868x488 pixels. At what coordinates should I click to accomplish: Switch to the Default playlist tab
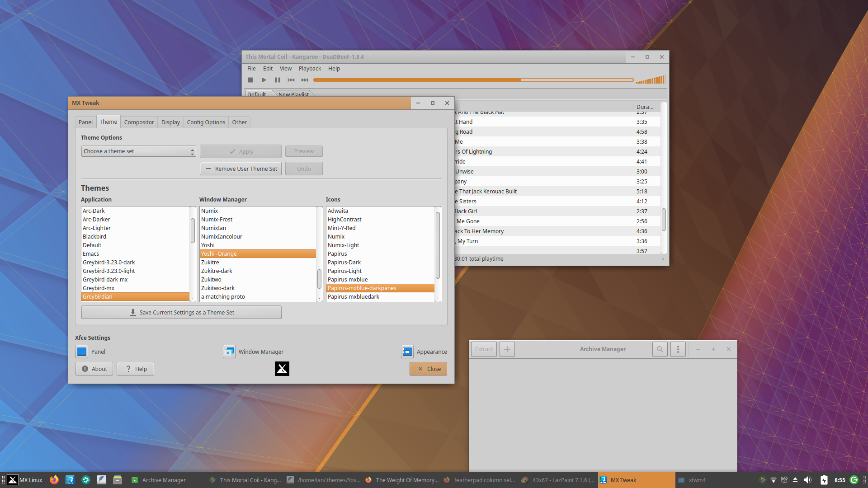(x=257, y=94)
